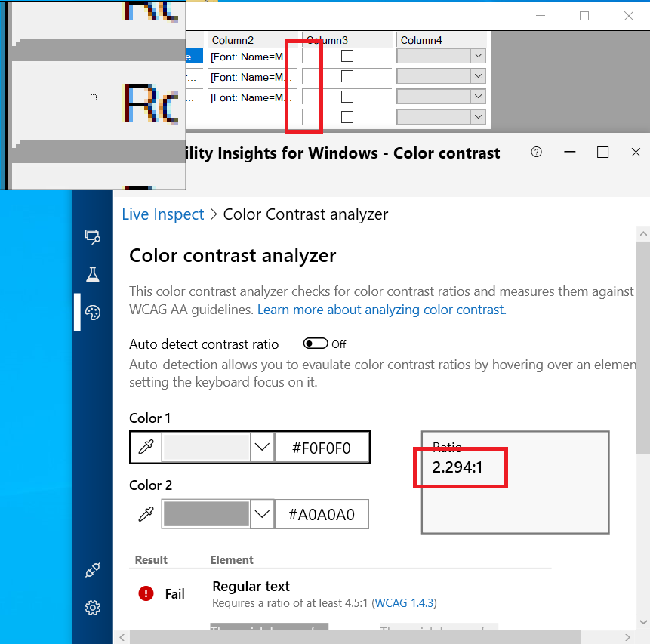Open Settings gear icon in sidebar
Screen dimensions: 650x644
point(92,608)
